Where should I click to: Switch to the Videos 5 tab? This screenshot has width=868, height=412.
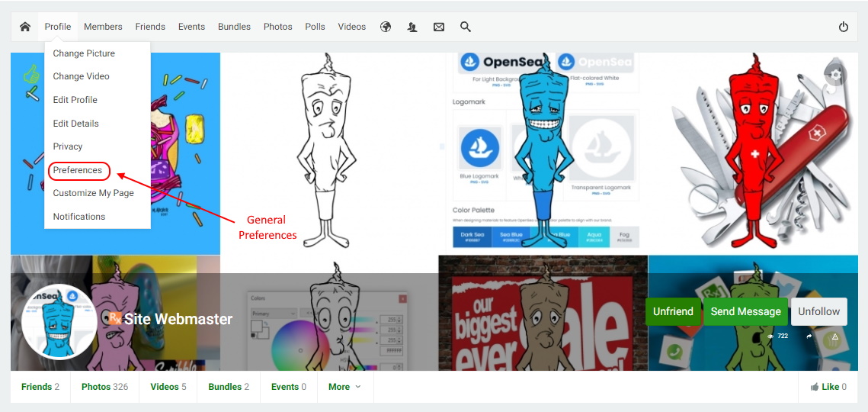pyautogui.click(x=168, y=387)
